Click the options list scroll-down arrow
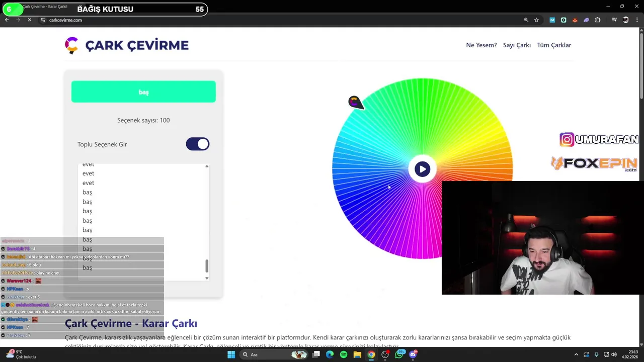This screenshot has height=362, width=644. pos(207,278)
